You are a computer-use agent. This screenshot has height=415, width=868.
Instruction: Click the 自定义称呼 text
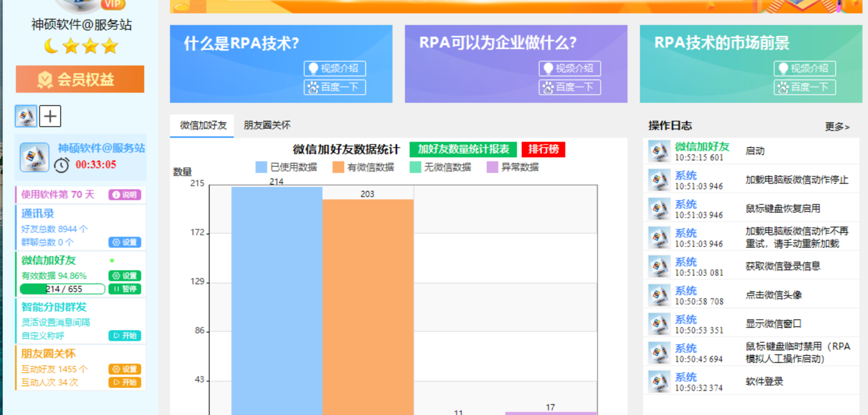click(x=43, y=335)
